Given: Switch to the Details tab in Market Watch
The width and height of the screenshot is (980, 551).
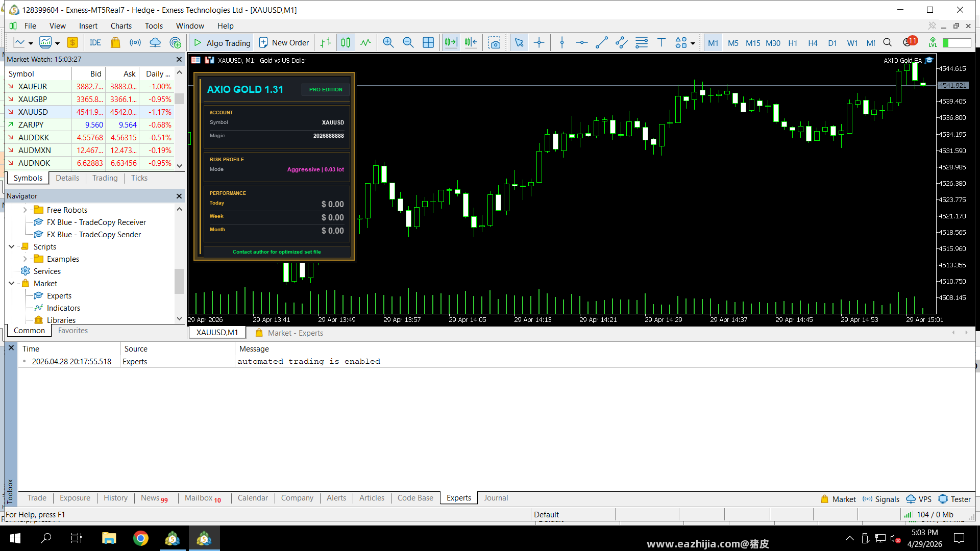Looking at the screenshot, I should click(67, 178).
